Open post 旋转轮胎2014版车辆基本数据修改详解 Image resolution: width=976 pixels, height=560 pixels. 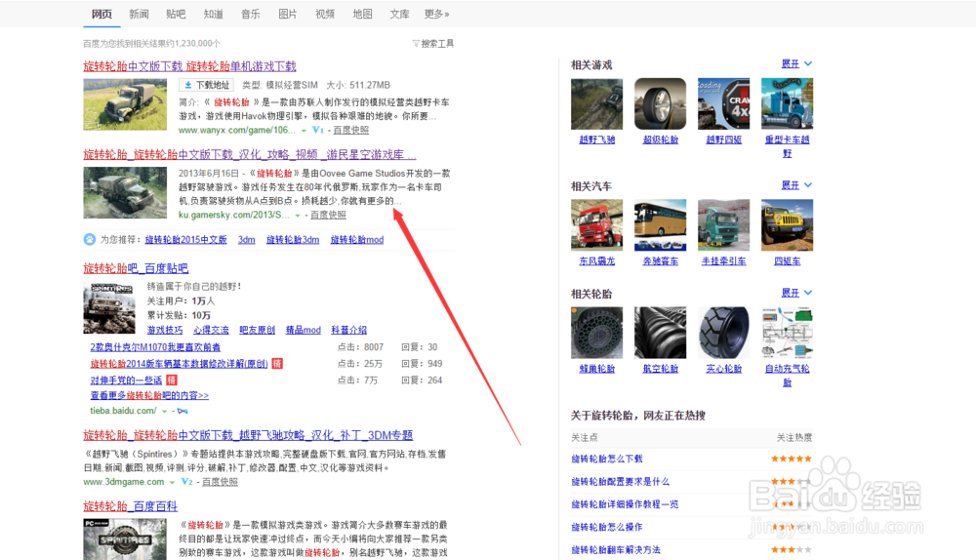pos(180,363)
